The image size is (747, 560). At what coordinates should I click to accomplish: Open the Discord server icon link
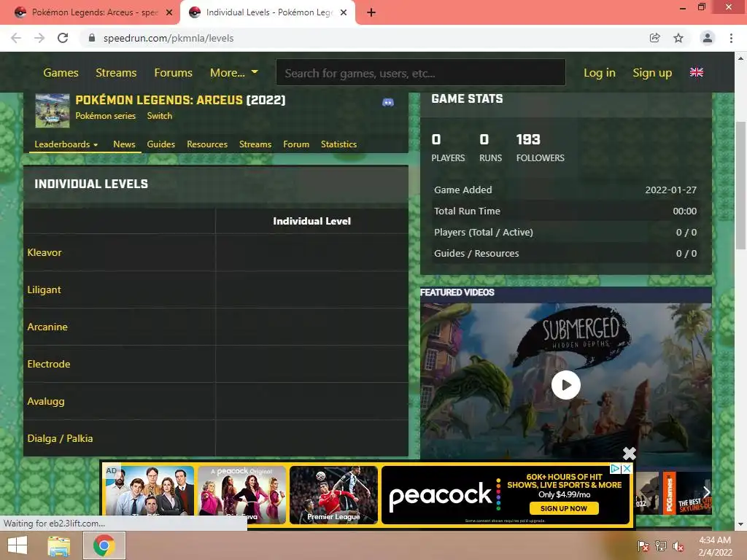[388, 102]
